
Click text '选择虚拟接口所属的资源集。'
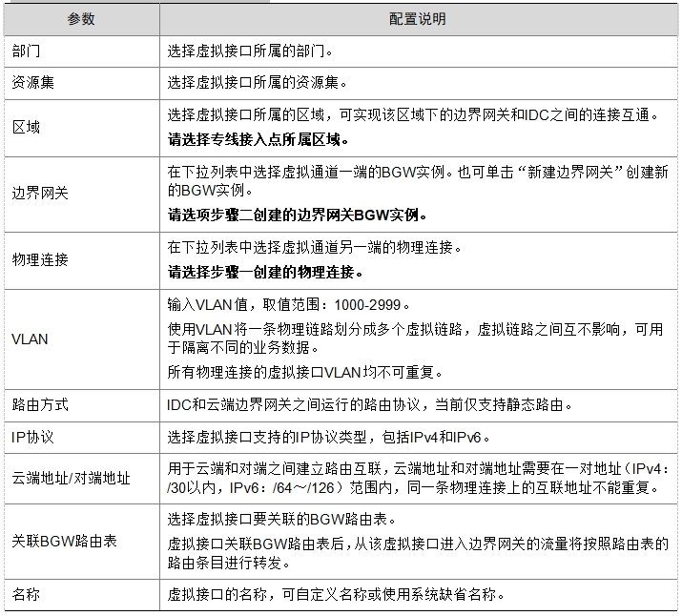pyautogui.click(x=258, y=83)
